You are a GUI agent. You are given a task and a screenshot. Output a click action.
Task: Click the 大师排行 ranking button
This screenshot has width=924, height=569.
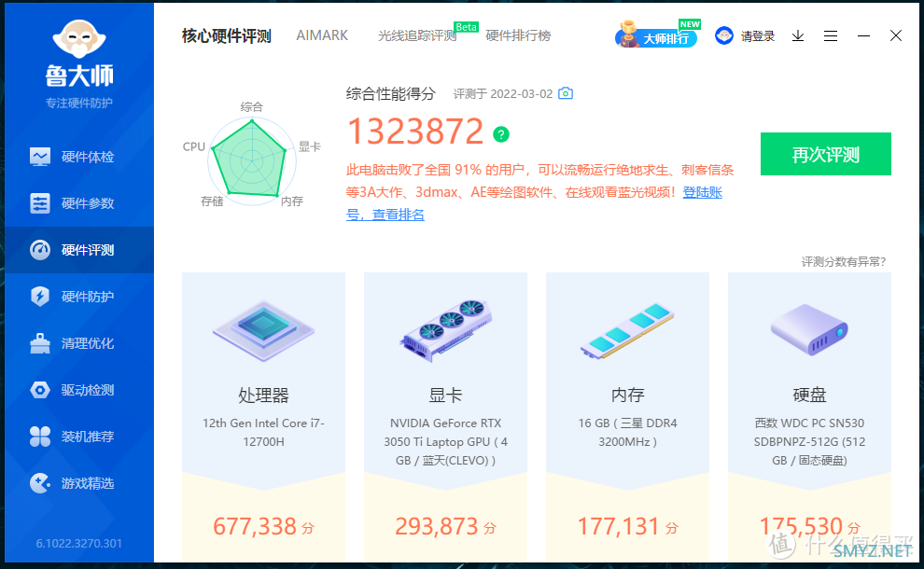pyautogui.click(x=656, y=36)
